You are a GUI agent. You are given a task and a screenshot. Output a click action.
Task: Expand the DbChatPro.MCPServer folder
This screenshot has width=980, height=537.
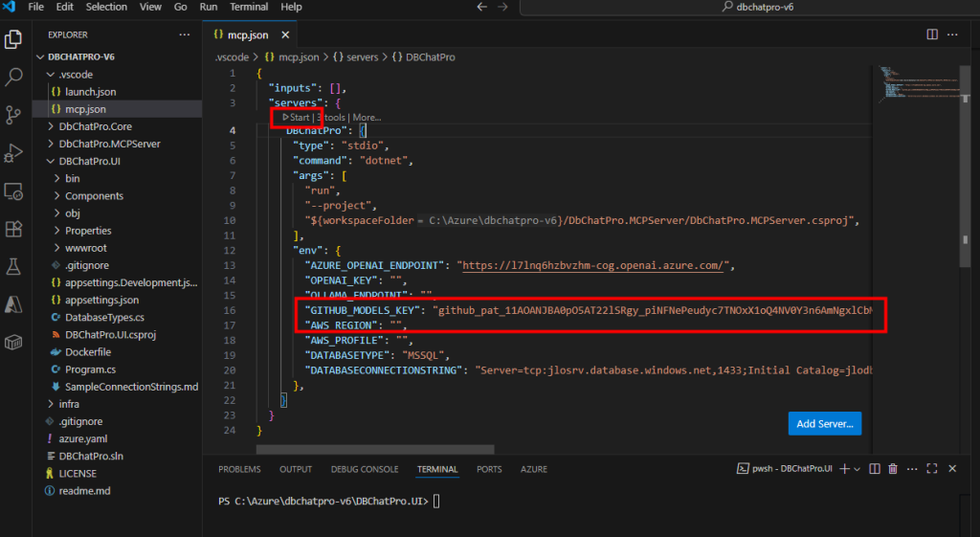(x=118, y=144)
